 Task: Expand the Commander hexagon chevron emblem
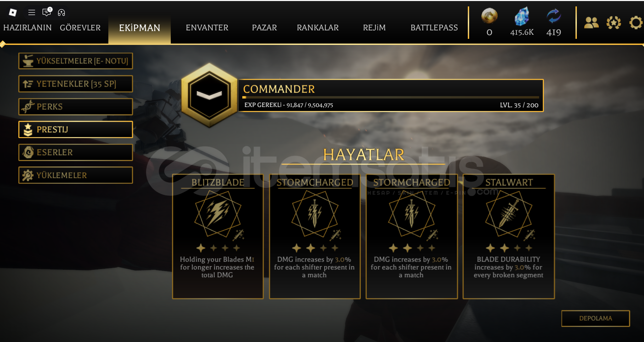point(210,95)
